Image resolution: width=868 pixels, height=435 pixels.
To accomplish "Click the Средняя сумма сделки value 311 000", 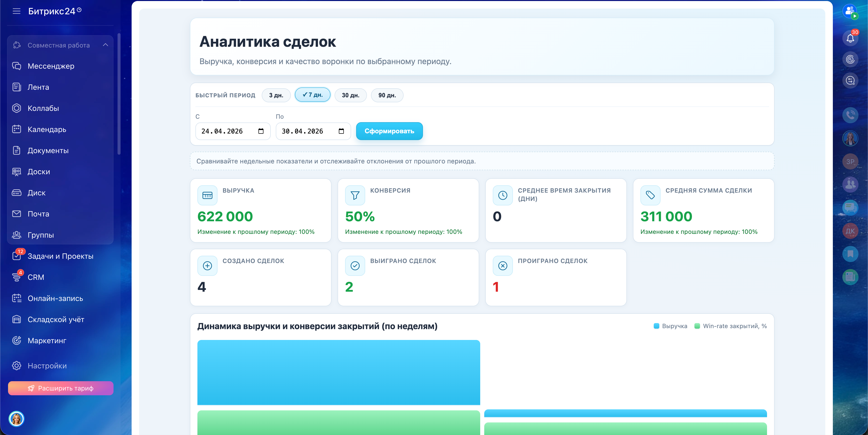I will [666, 216].
